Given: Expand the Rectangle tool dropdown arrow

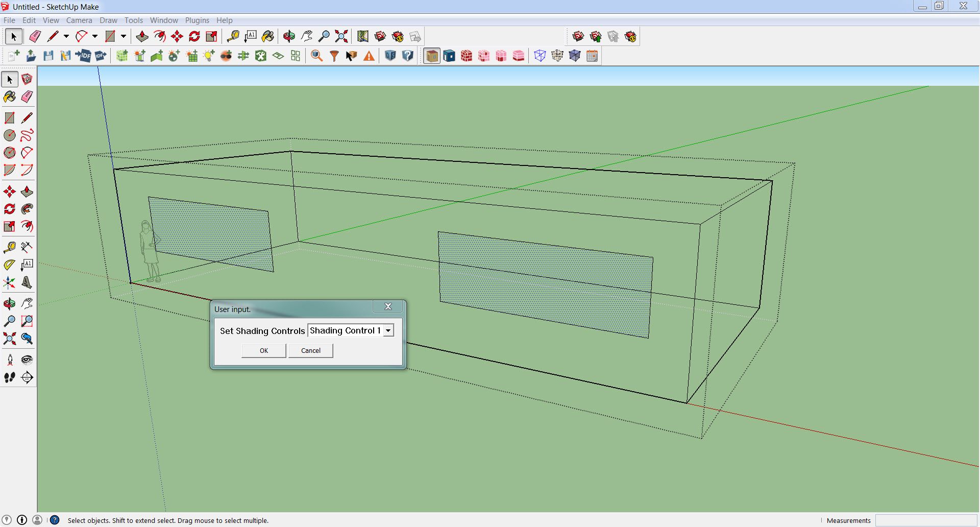Looking at the screenshot, I should tap(124, 36).
